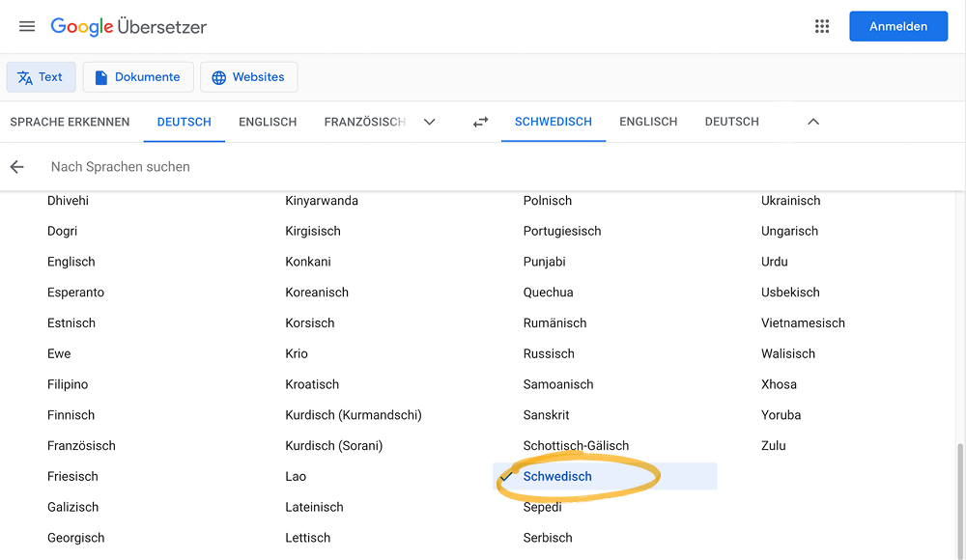Select Sprache erkennen as source
The width and height of the screenshot is (966, 560).
[70, 122]
